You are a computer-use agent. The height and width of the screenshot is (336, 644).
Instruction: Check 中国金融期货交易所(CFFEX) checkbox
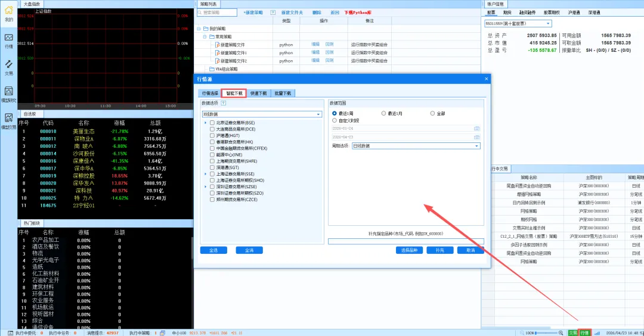(x=212, y=148)
